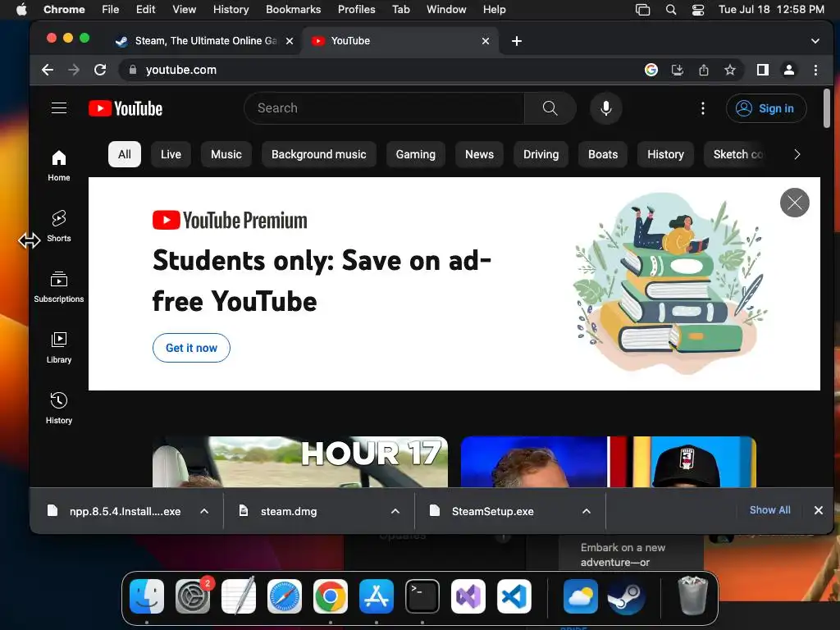This screenshot has height=630, width=840.
Task: Select the YouTube tab
Action: coord(400,41)
